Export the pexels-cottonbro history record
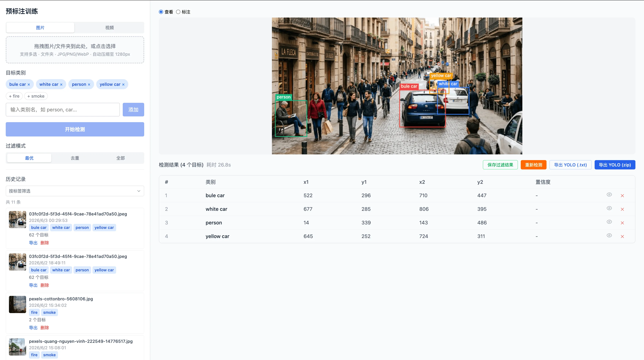 tap(33, 328)
